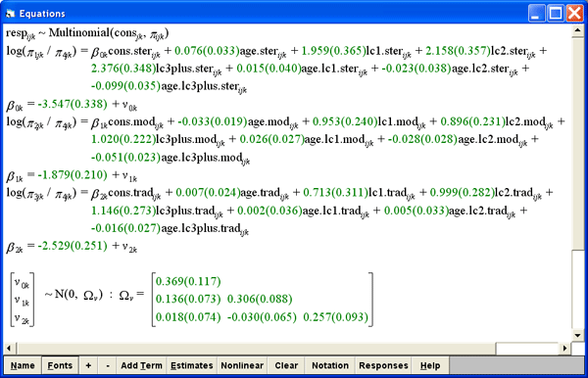Click term 0.953(0.240)lc1.mod

click(369, 122)
